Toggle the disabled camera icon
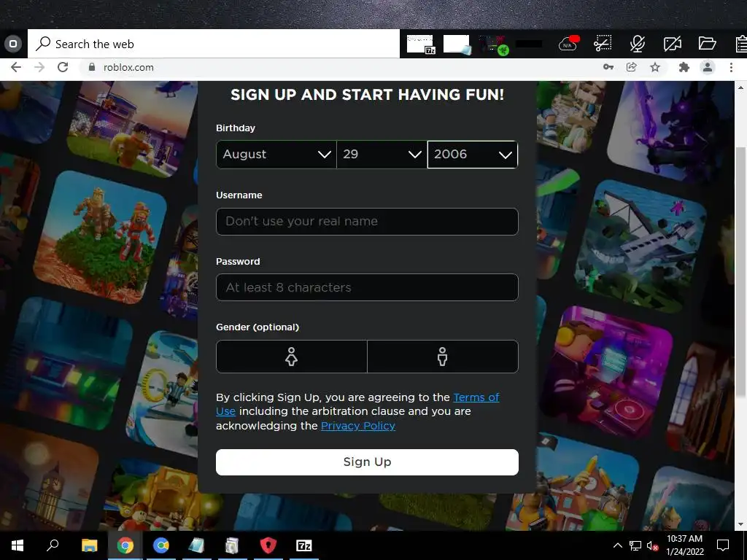The width and height of the screenshot is (747, 560). pyautogui.click(x=672, y=44)
